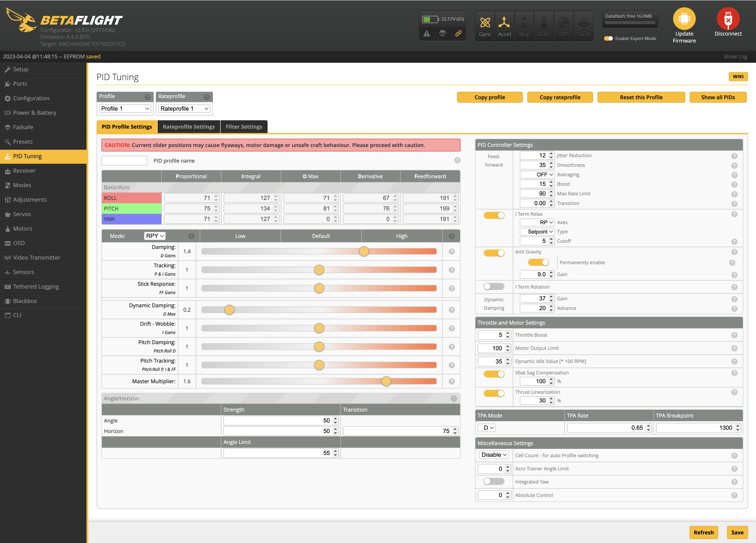Viewport: 756px width, 543px height.
Task: Click the link icon under battery voltage
Action: click(x=458, y=33)
